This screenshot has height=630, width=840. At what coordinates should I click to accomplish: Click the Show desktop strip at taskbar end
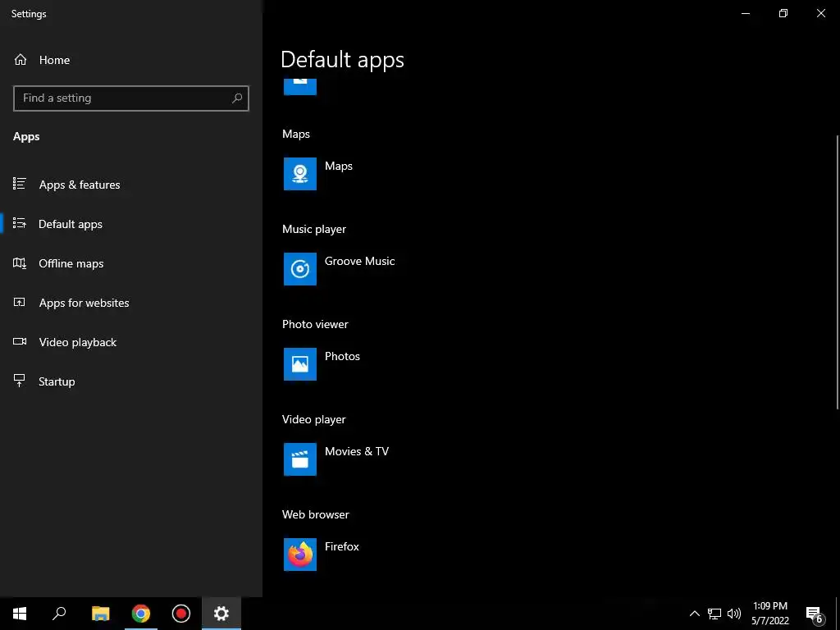pyautogui.click(x=838, y=614)
